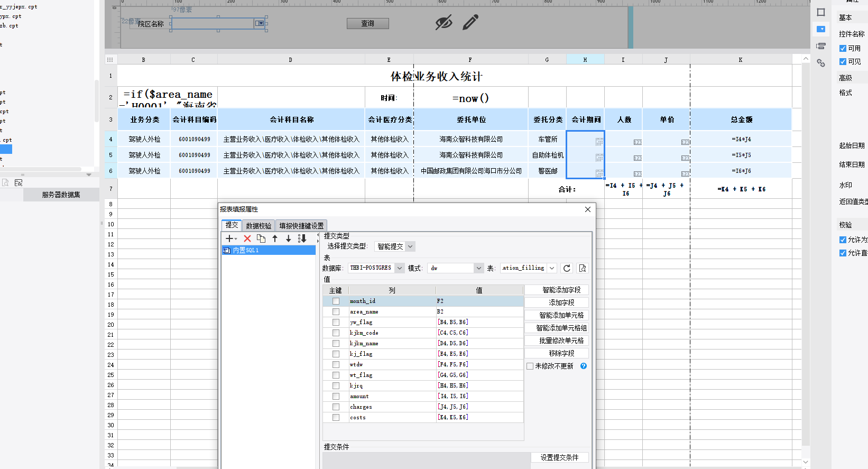Click widget icon in cell H4
Screen dimensions: 868x469
pos(599,142)
